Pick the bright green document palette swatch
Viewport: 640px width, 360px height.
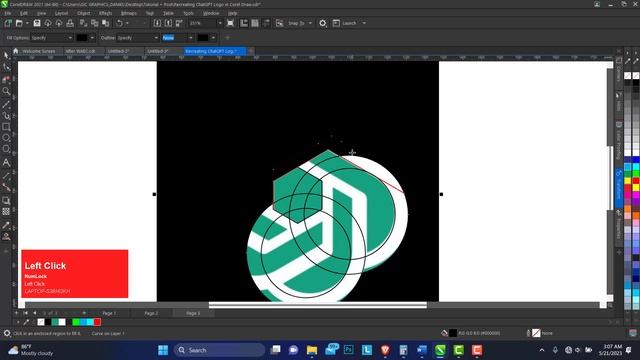[x=76, y=322]
